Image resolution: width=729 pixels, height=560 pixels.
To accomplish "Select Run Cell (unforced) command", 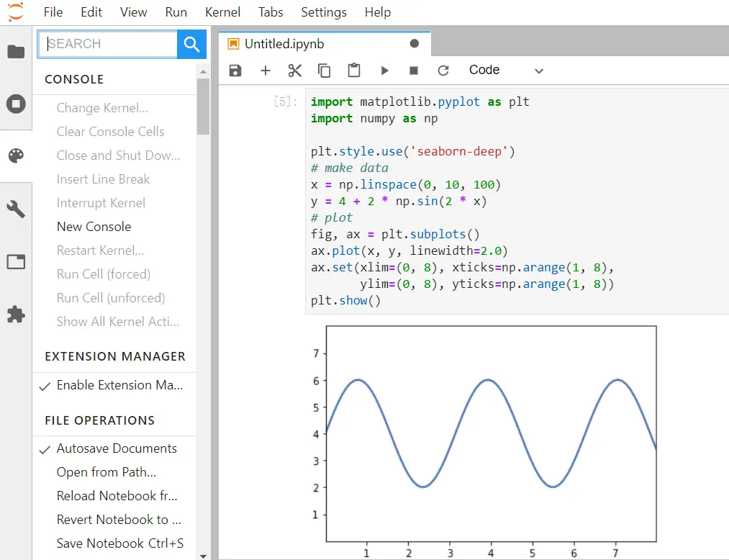I will click(x=114, y=298).
